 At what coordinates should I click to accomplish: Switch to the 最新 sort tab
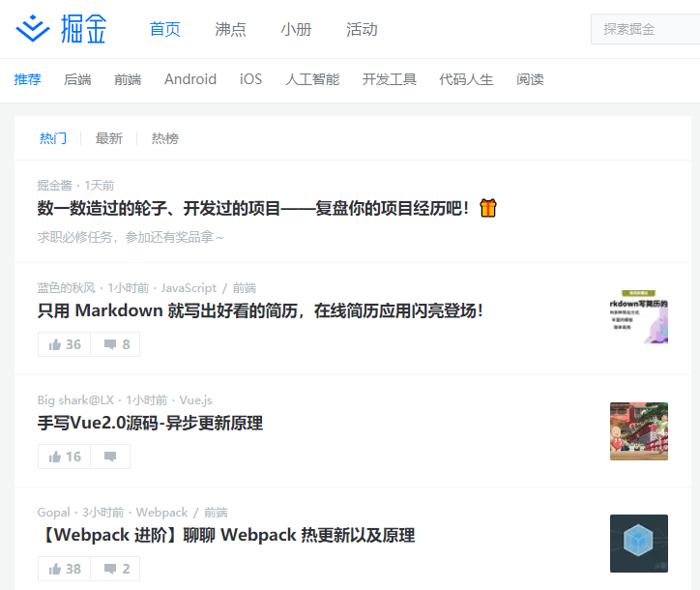[109, 138]
